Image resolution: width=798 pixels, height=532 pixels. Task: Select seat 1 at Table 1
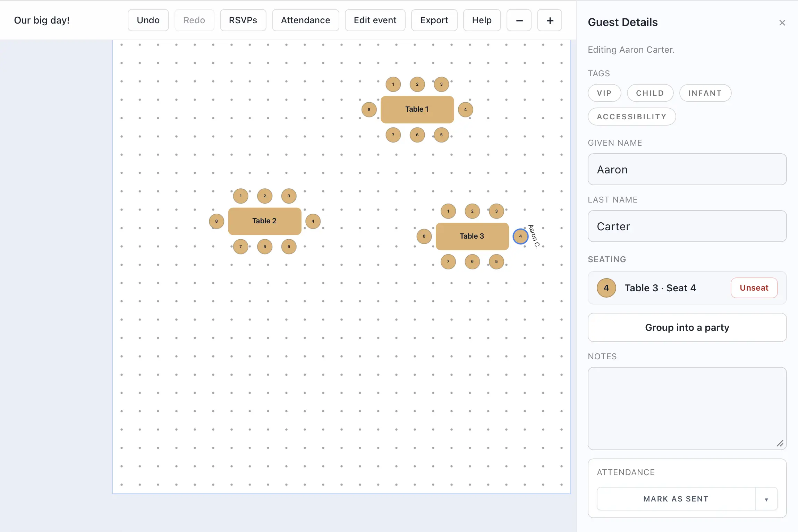coord(393,84)
